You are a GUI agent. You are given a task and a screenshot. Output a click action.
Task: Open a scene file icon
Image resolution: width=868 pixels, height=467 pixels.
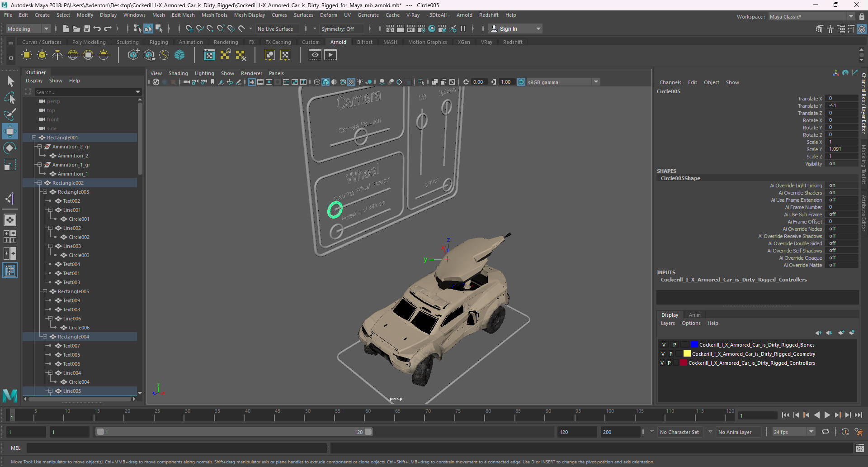coord(76,29)
